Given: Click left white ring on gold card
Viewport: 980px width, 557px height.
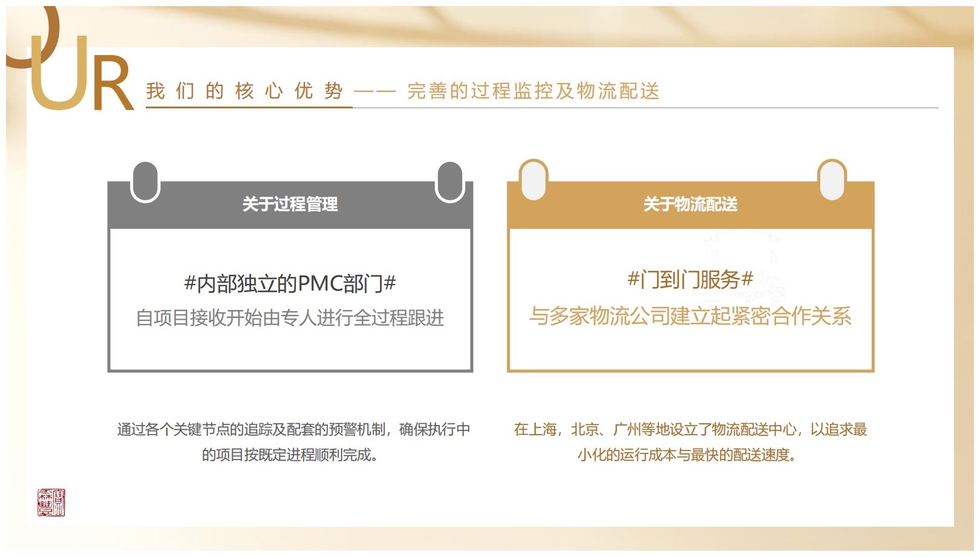Looking at the screenshot, I should click(534, 180).
